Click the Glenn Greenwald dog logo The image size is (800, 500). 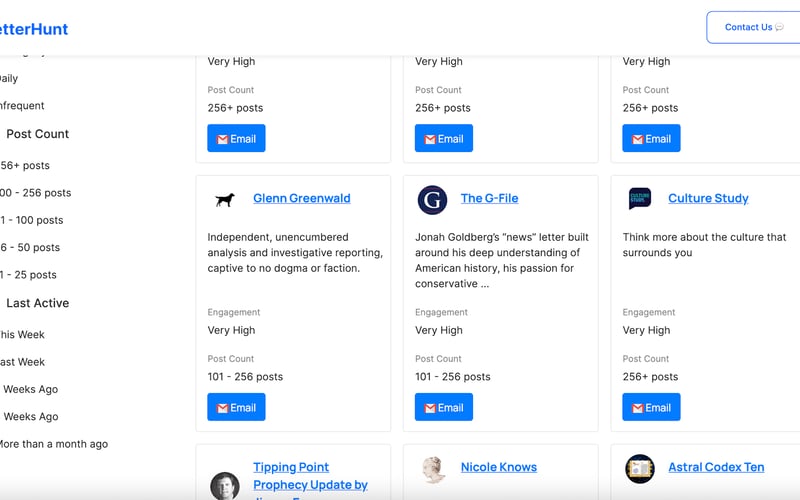(x=225, y=199)
